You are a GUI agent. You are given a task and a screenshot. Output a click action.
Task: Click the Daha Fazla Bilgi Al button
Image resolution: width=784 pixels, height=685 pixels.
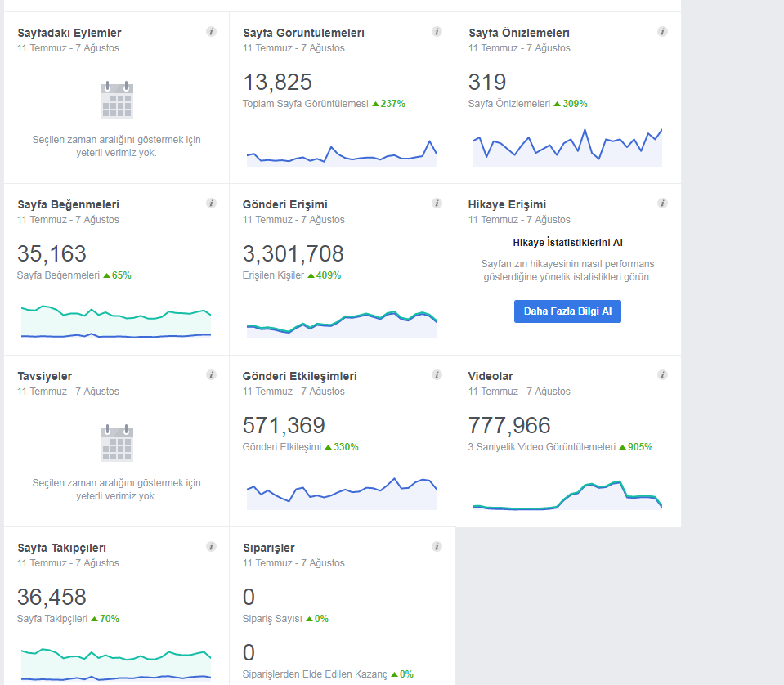coord(567,311)
